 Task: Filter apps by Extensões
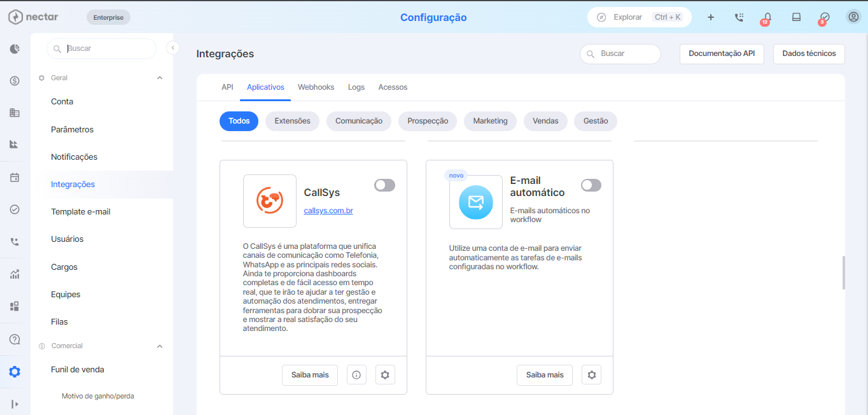[293, 121]
